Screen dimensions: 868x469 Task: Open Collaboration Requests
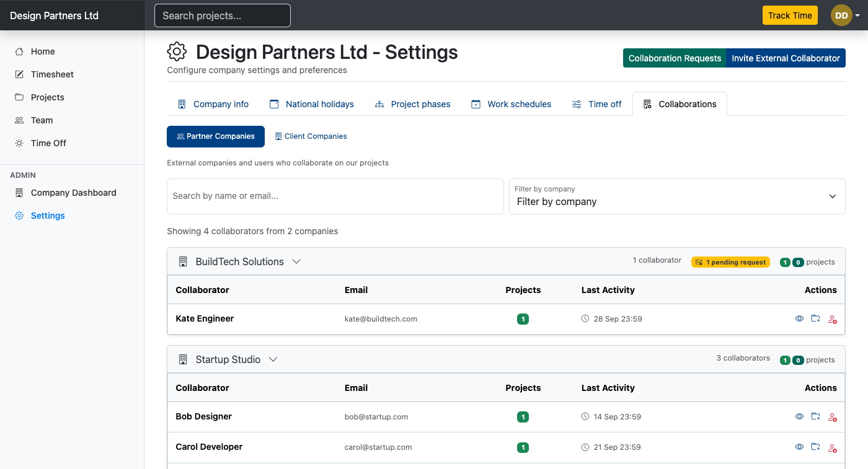tap(675, 58)
